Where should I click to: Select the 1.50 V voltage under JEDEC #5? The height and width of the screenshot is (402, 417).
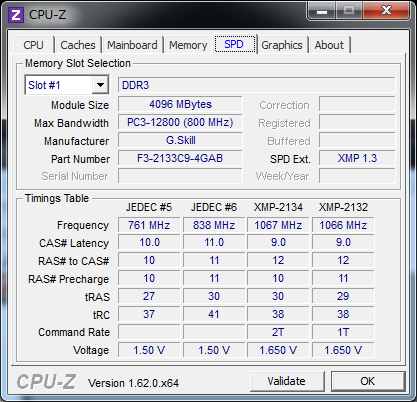coord(149,350)
